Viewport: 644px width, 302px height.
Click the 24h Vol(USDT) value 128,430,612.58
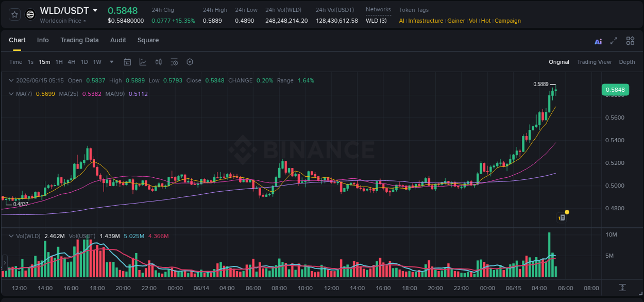337,21
